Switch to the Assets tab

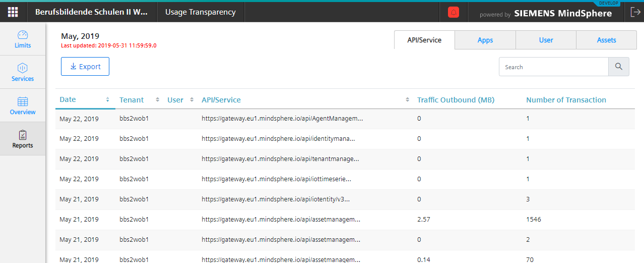point(606,40)
